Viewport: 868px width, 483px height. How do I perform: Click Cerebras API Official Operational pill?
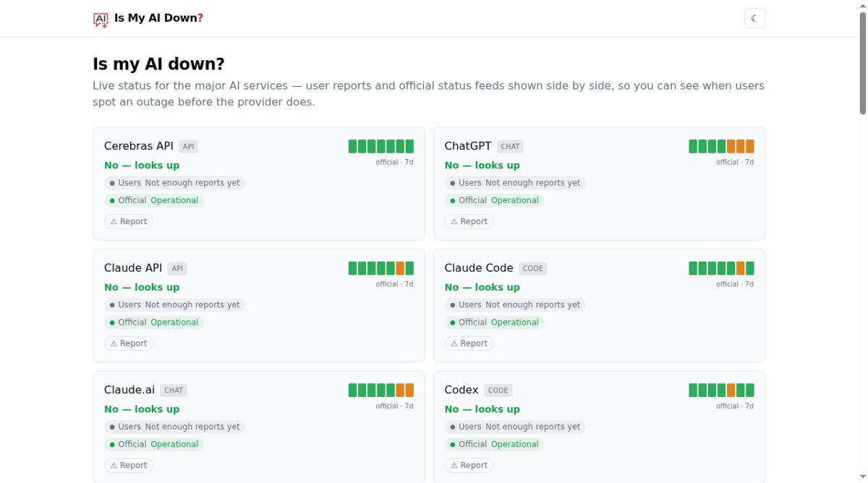[154, 200]
